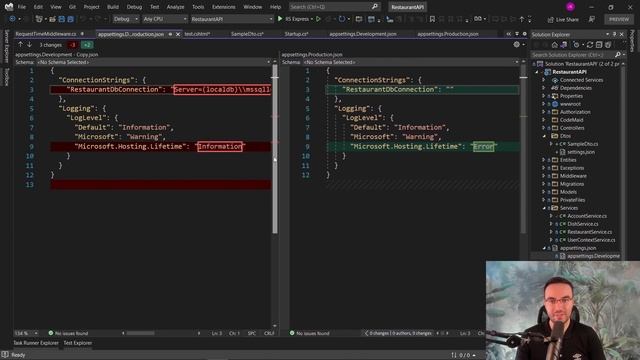
Task: Click the tab settings gear icon
Action: [525, 34]
